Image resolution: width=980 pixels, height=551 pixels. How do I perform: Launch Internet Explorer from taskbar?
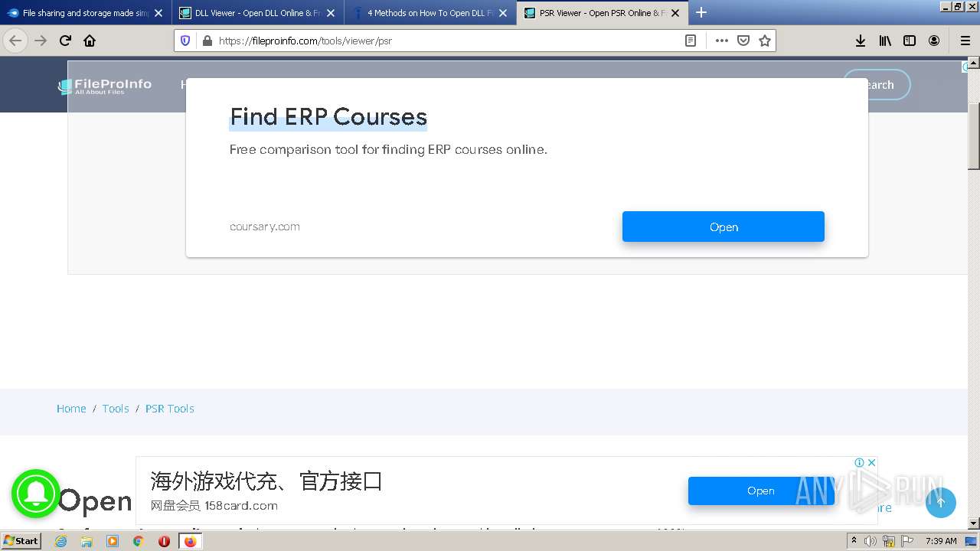coord(60,541)
